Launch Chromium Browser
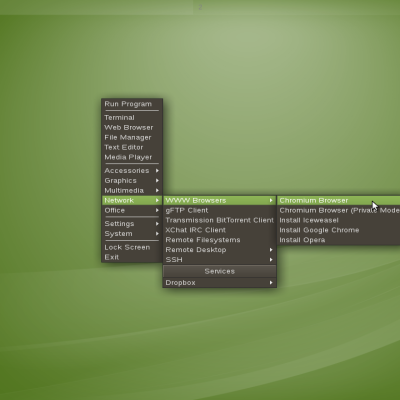Screen dimensions: 400x400 [x=339, y=200]
